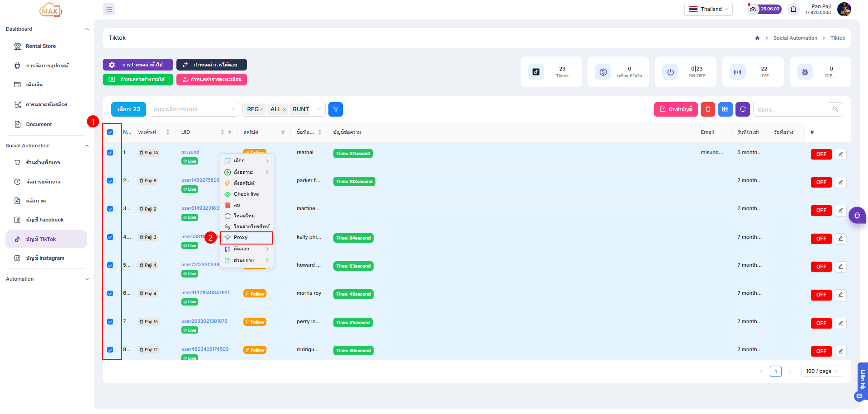Remove the REG filter tag
Viewport: 868px width, 414px height.
tap(261, 109)
